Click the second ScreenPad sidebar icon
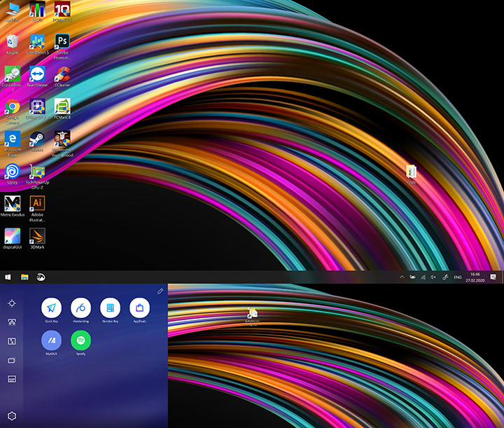 (12, 322)
